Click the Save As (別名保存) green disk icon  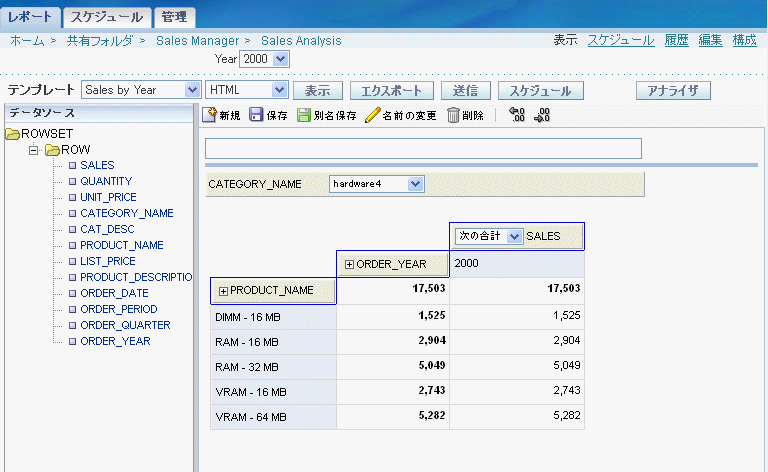click(x=304, y=115)
